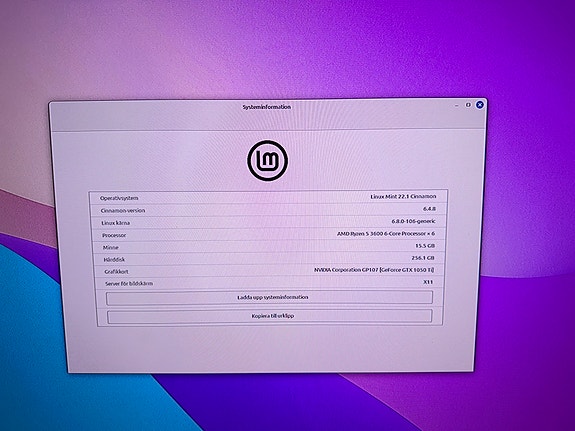Click the 'Kopiera till urklipp' button
The width and height of the screenshot is (575, 431).
270,316
